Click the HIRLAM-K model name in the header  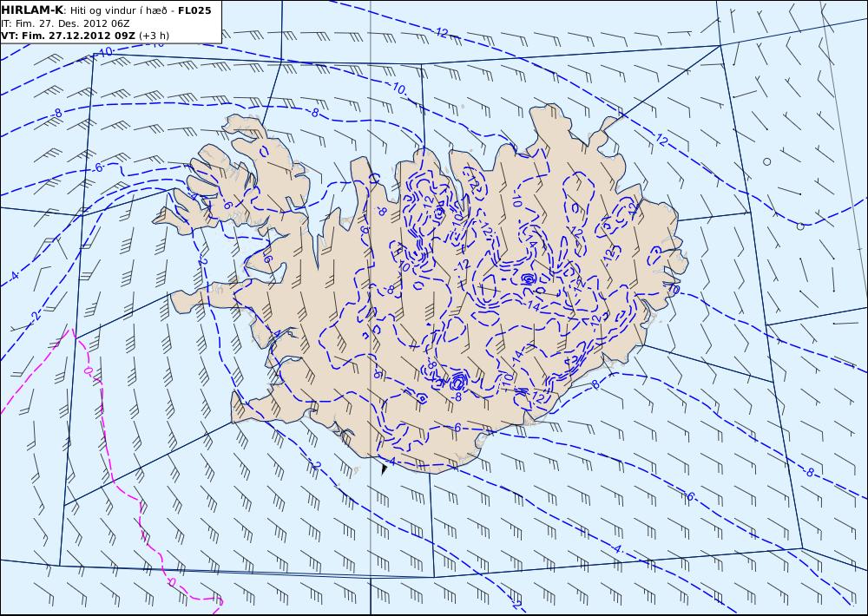[32, 10]
